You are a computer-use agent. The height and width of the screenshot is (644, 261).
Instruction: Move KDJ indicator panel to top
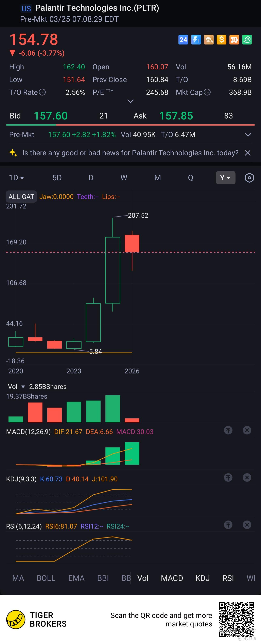click(x=228, y=478)
